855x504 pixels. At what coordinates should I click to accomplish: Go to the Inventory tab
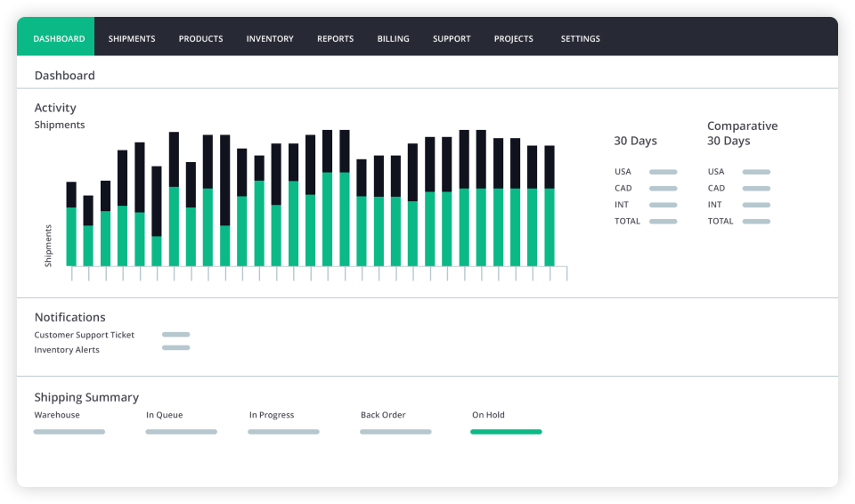click(x=270, y=38)
